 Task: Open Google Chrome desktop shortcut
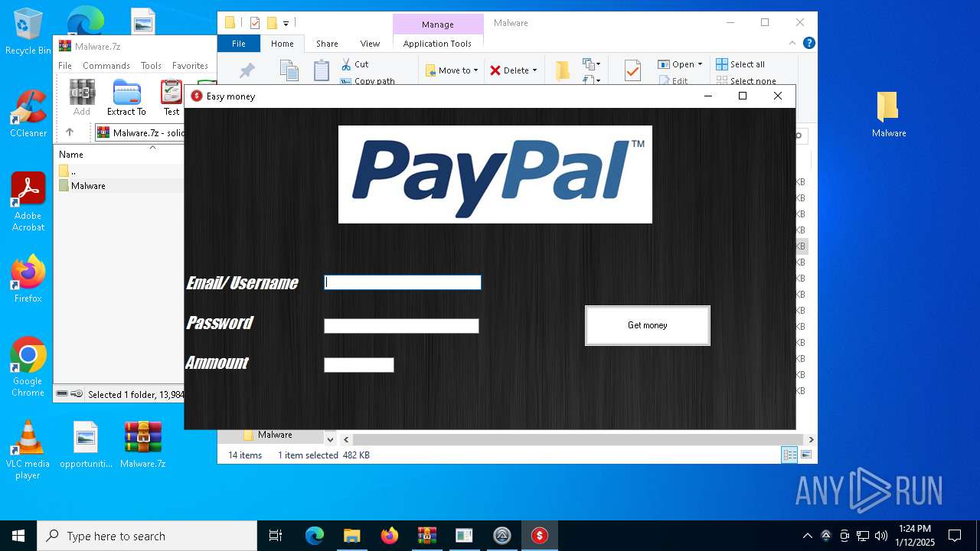pyautogui.click(x=28, y=367)
